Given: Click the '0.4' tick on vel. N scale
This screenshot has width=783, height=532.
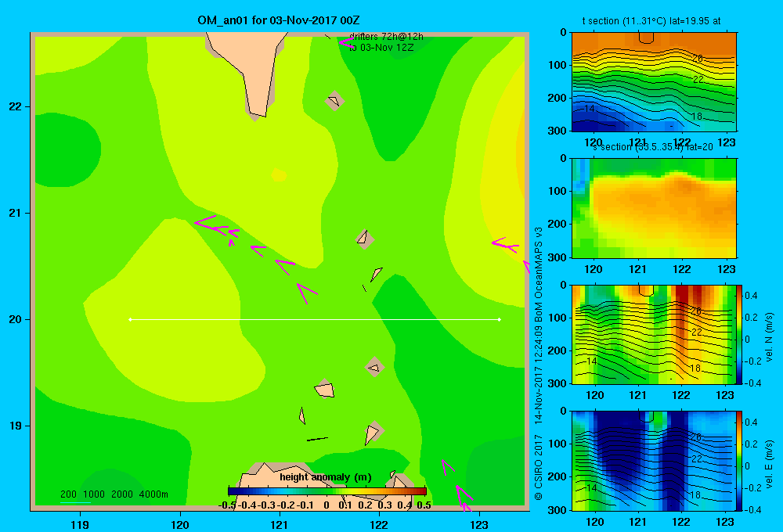Looking at the screenshot, I should coord(751,296).
